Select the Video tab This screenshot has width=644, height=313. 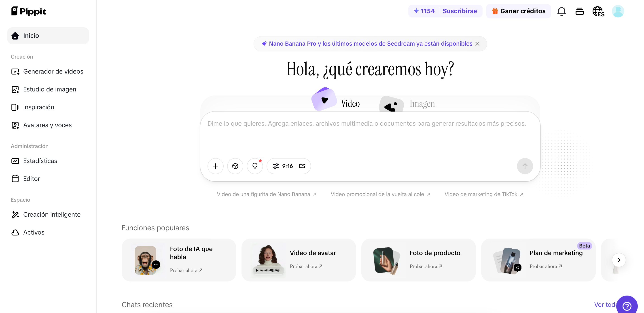350,104
